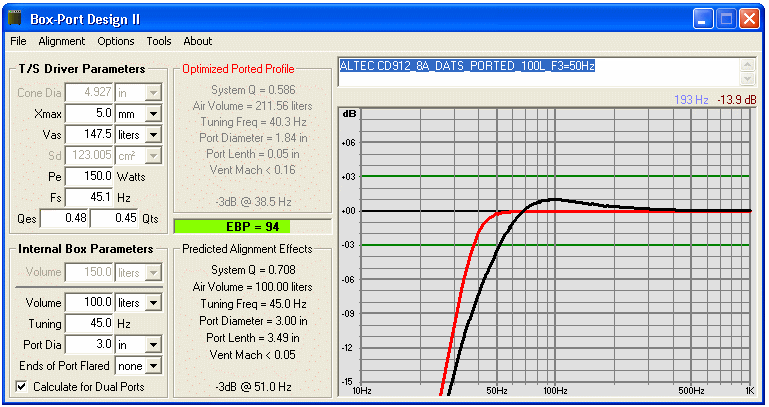Click the optimized -3dB @ 38.5 Hz text
Image resolution: width=769 pixels, height=407 pixels.
coord(253,202)
